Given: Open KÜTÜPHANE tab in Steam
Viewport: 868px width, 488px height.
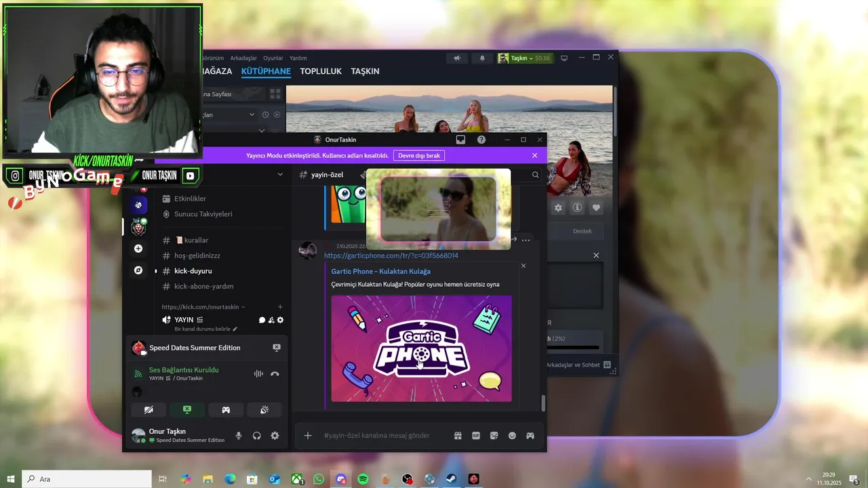Looking at the screenshot, I should (x=266, y=71).
